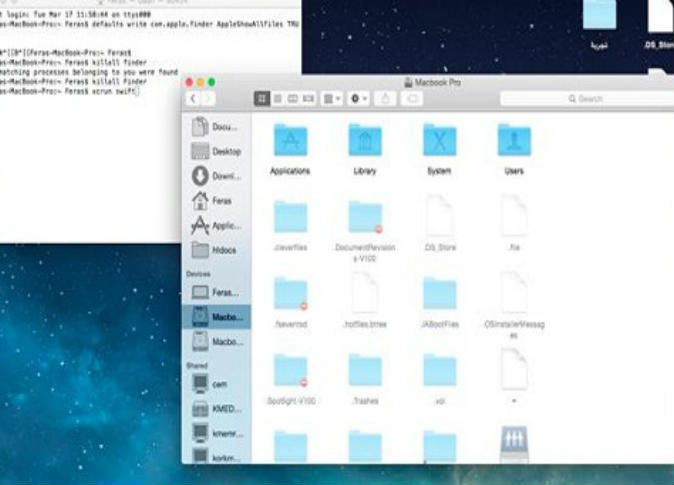Switch Finder to list view
This screenshot has width=674, height=485.
click(279, 99)
